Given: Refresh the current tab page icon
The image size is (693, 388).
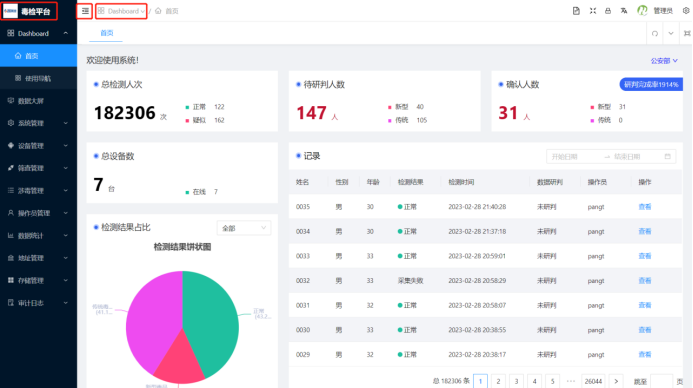Looking at the screenshot, I should click(x=655, y=34).
